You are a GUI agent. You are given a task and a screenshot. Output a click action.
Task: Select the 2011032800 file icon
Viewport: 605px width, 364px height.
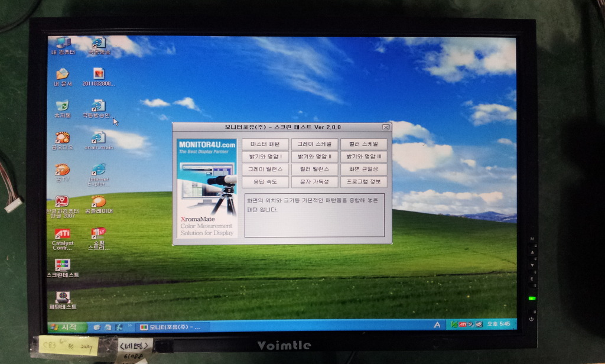click(99, 77)
